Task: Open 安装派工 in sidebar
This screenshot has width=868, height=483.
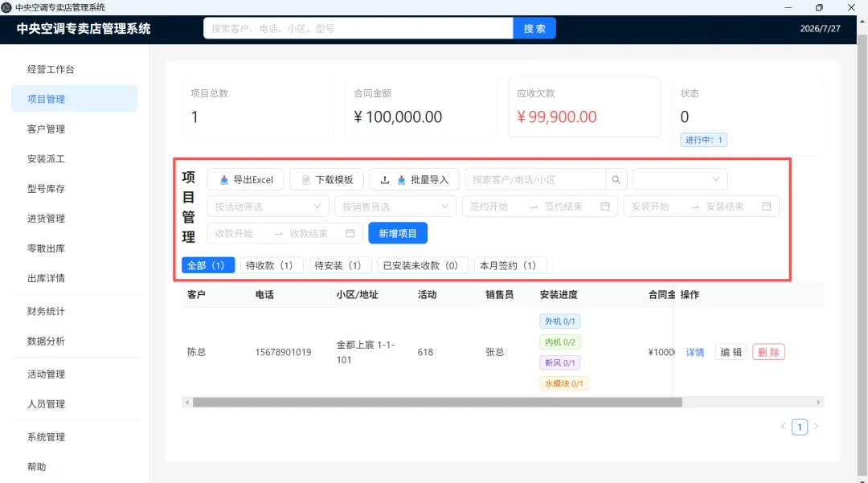Action: click(74, 159)
